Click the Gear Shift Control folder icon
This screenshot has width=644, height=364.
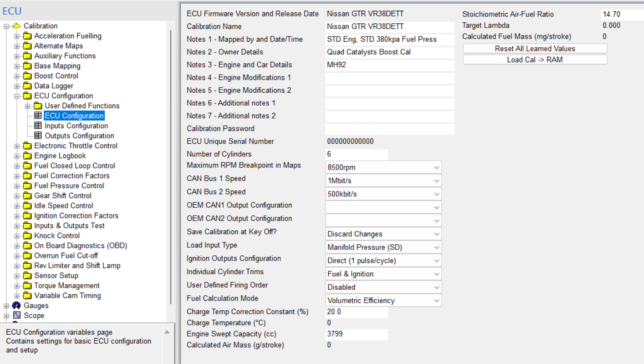pyautogui.click(x=27, y=196)
